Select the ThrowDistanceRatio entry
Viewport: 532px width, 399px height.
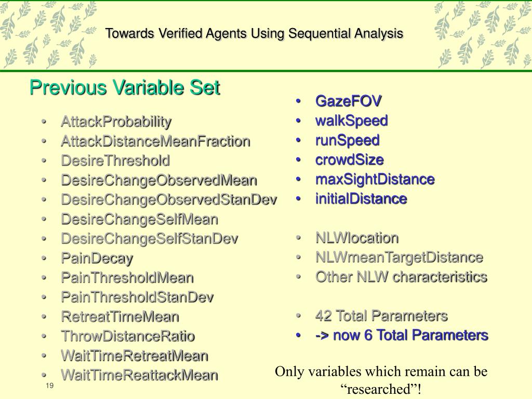[x=128, y=336]
